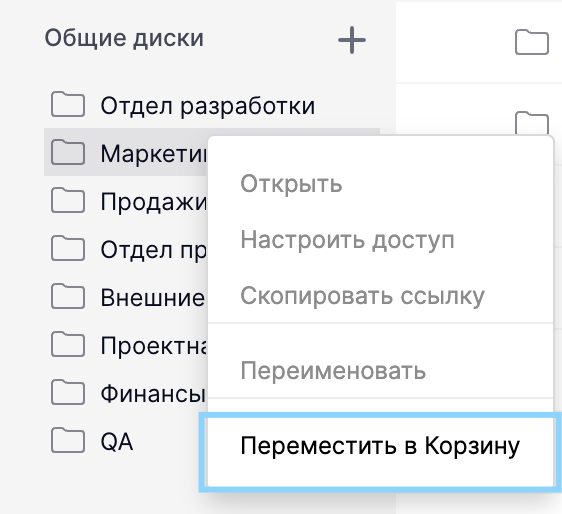Click the Общие диски section header
562x514 pixels.
[124, 38]
